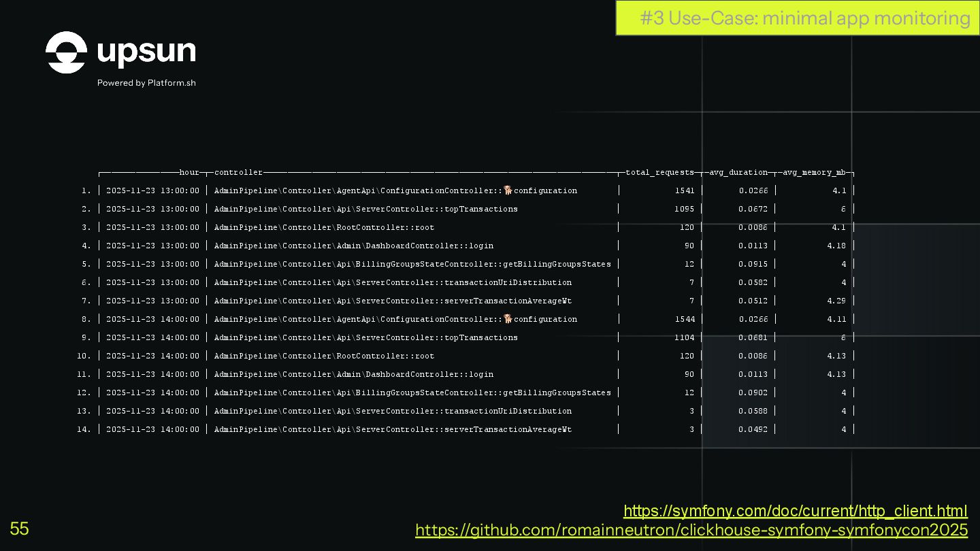The width and height of the screenshot is (980, 551).
Task: Click row 5 BillingGroupsStateController::getBillingGroupsStates text
Action: (x=412, y=264)
